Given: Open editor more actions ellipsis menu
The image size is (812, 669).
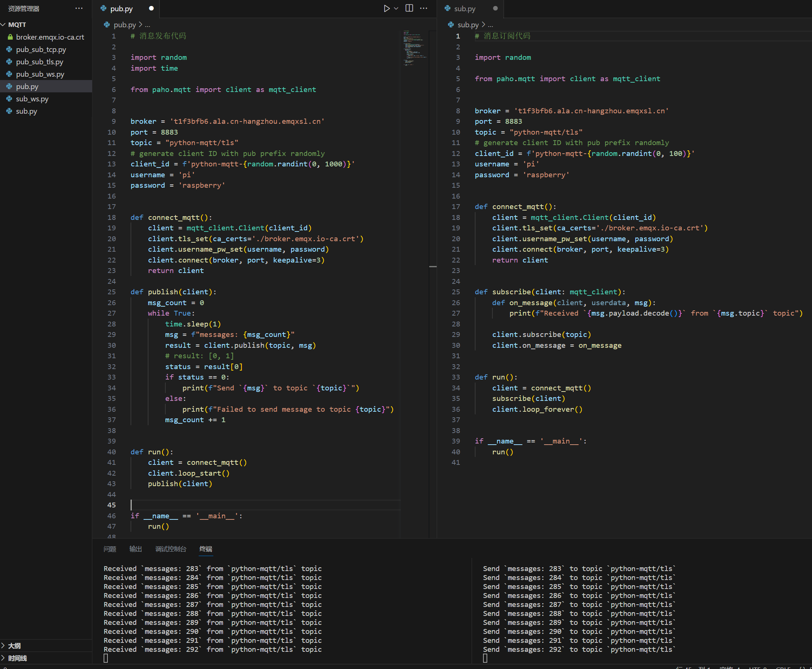Looking at the screenshot, I should [423, 9].
